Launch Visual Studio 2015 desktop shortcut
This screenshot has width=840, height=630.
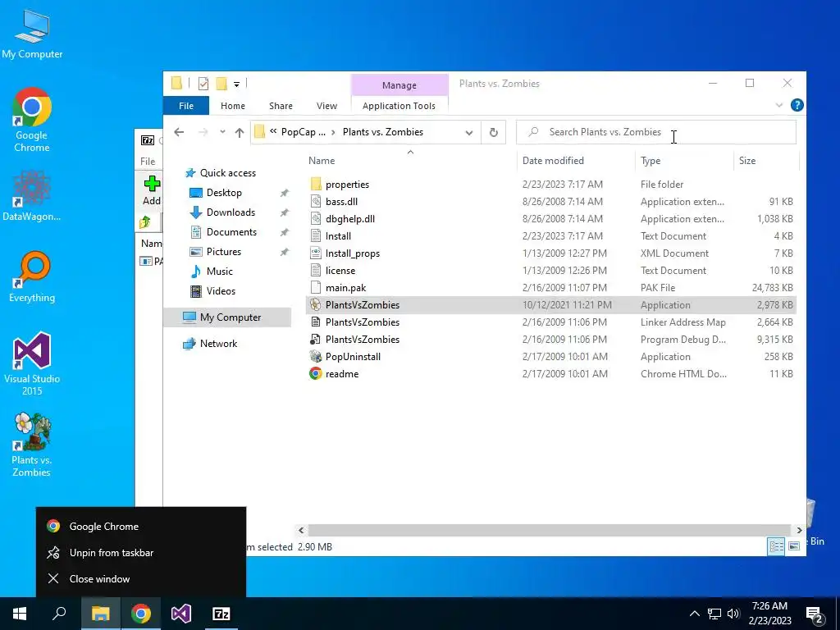(32, 363)
